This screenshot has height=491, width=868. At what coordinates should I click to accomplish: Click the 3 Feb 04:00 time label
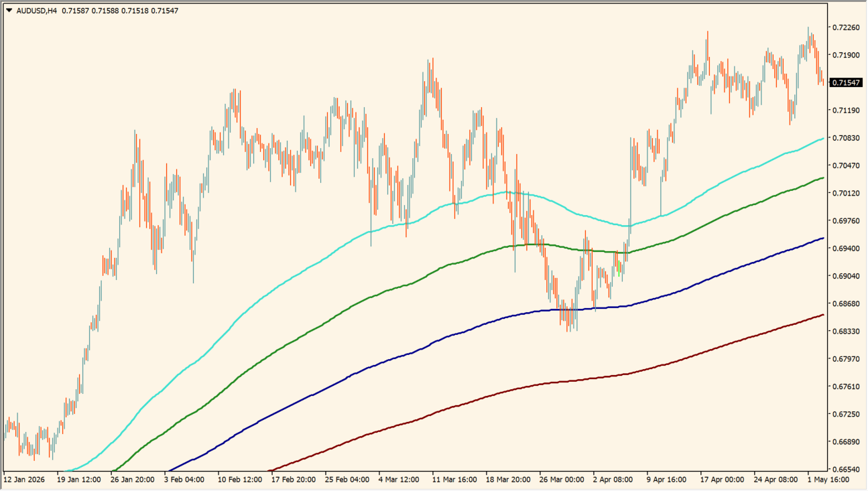click(x=184, y=480)
